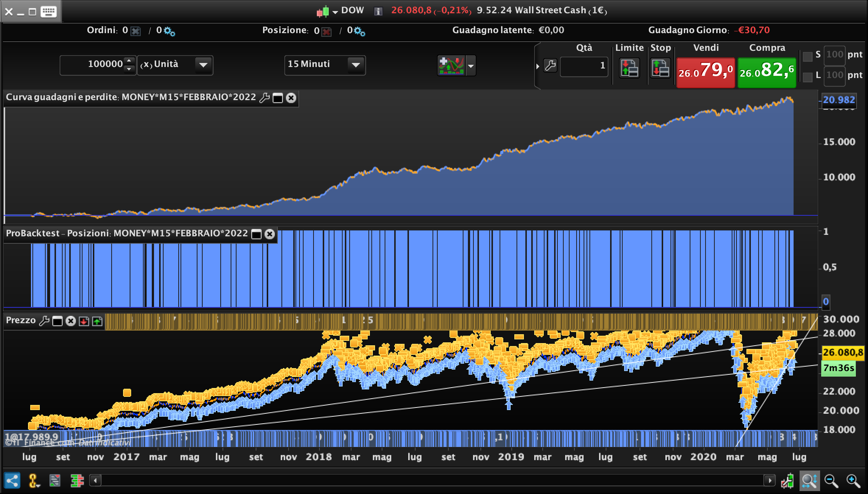Click the Qtà quantity input field
The width and height of the screenshot is (868, 494).
[x=584, y=66]
